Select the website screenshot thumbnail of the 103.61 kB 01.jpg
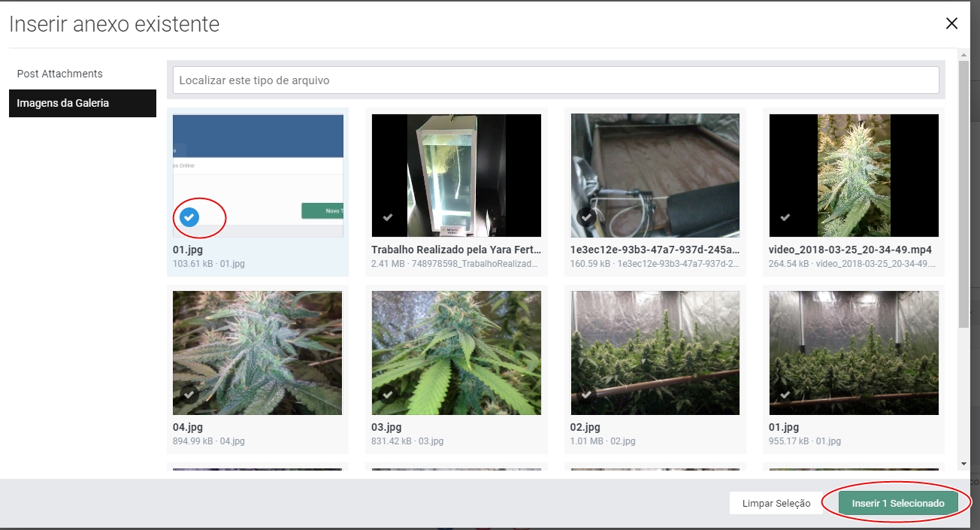The image size is (980, 530). 258,175
